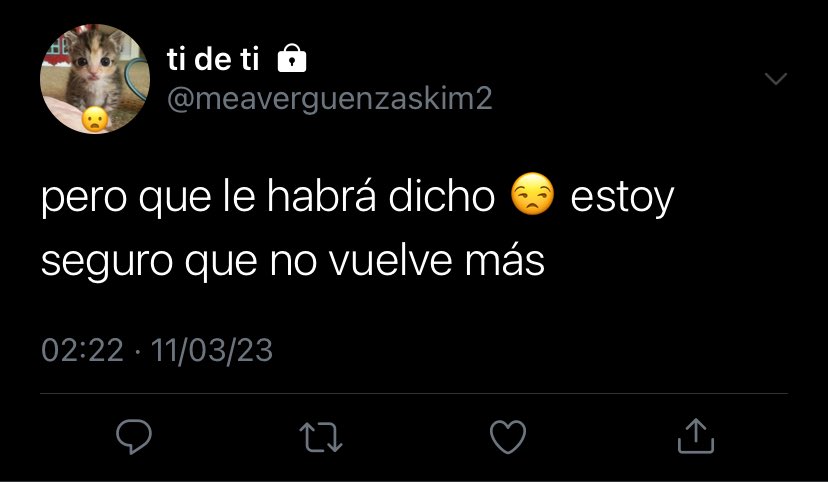Open the share tray arrow icon
The image size is (828, 482).
pos(696,436)
